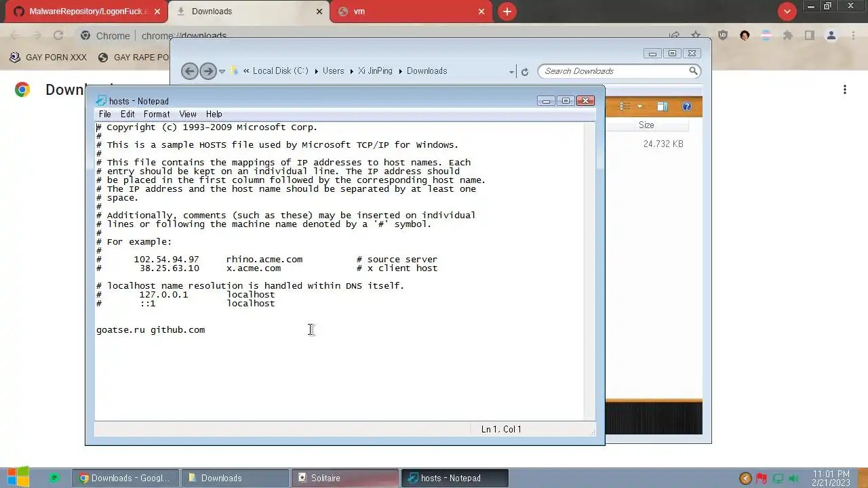Switch to the vm Chrome tab
This screenshot has height=488, width=868.
[411, 12]
